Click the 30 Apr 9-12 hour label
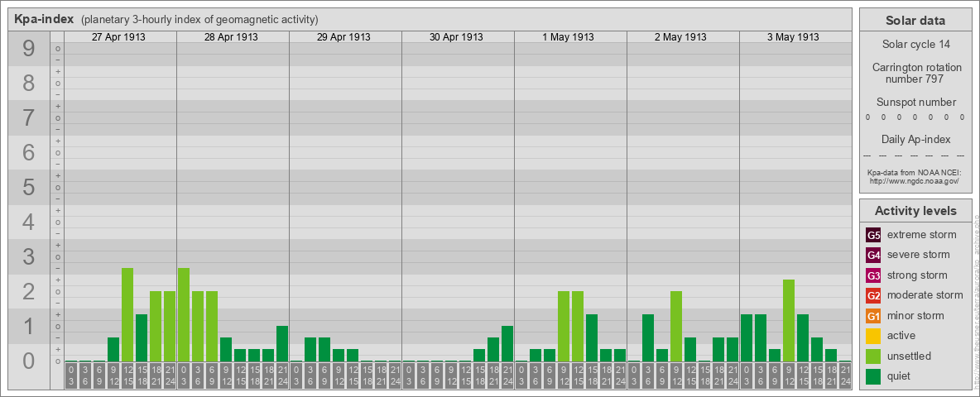Image resolution: width=980 pixels, height=397 pixels. tap(450, 375)
